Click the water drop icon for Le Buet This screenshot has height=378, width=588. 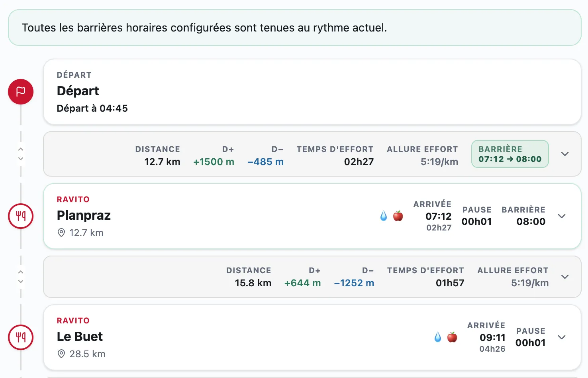(438, 337)
